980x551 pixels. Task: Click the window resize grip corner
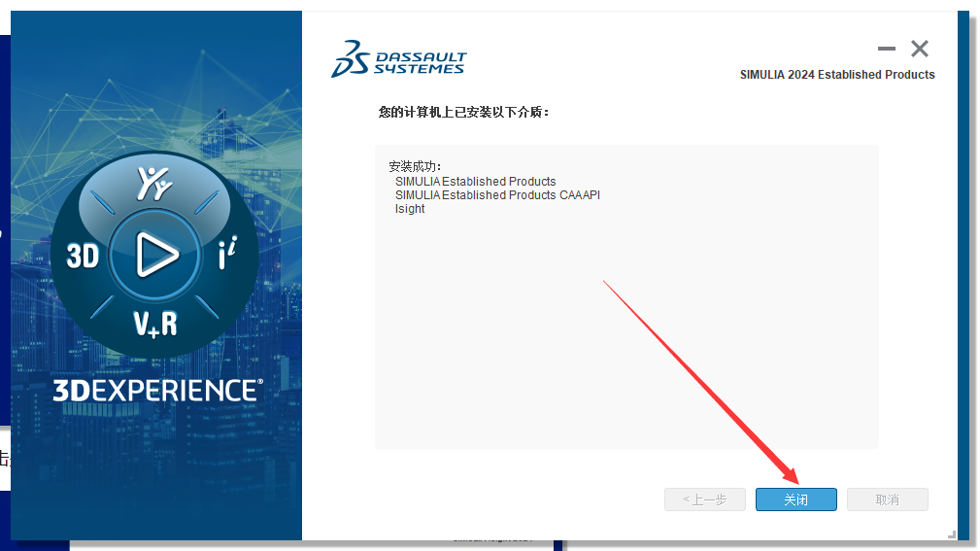pyautogui.click(x=951, y=534)
